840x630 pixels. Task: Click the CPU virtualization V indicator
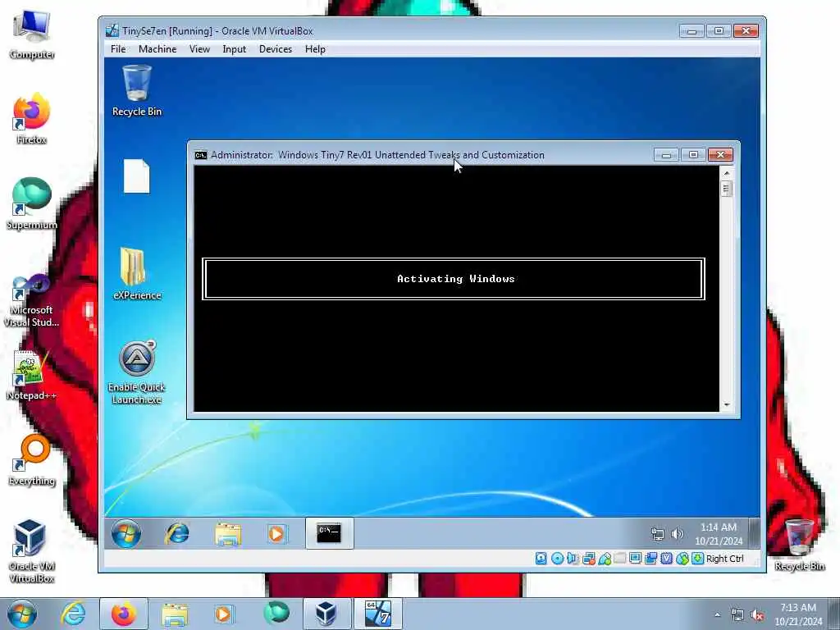pyautogui.click(x=666, y=559)
